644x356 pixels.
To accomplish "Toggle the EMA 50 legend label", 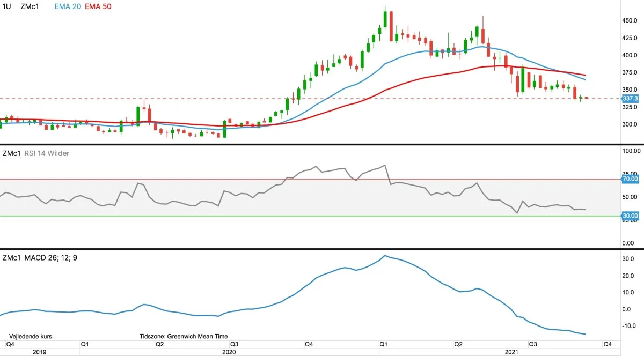I will [x=98, y=6].
